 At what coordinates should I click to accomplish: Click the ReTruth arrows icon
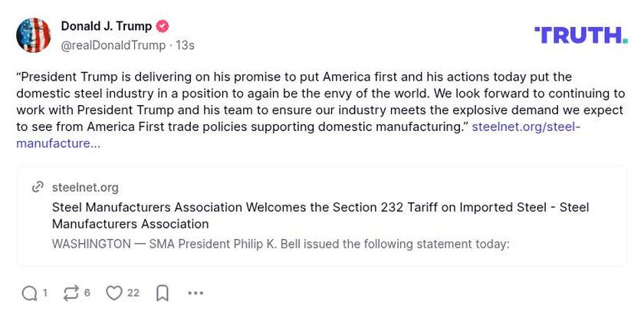pyautogui.click(x=71, y=293)
